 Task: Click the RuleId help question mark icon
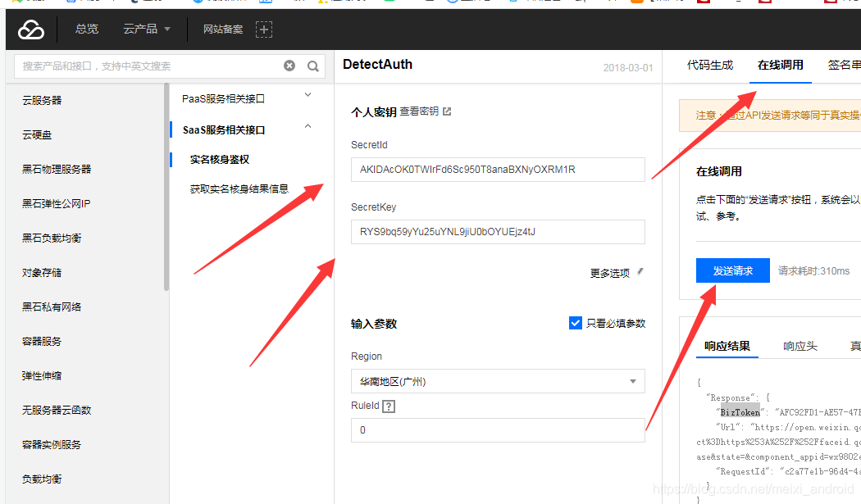pos(389,406)
